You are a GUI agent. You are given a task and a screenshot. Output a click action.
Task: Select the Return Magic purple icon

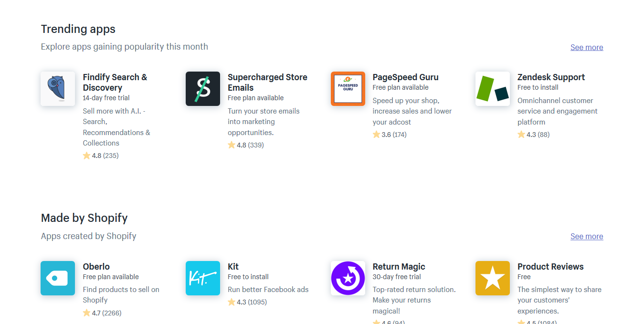pyautogui.click(x=348, y=278)
